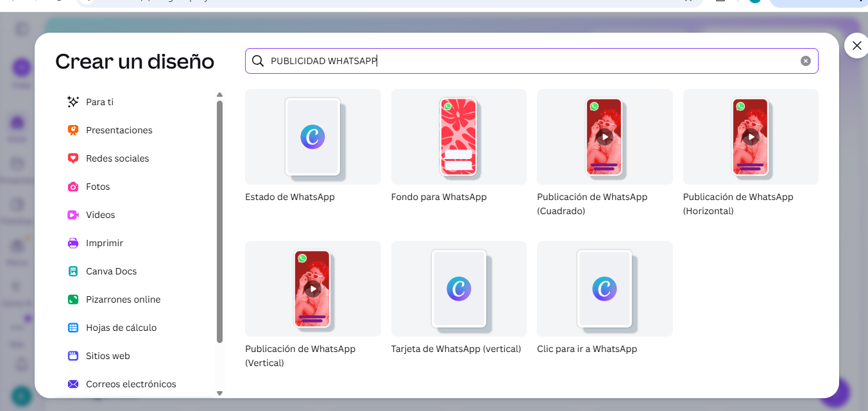Focus the PUBLICIDAD WHATSAPP search field
Image resolution: width=868 pixels, height=411 pixels.
click(x=532, y=61)
